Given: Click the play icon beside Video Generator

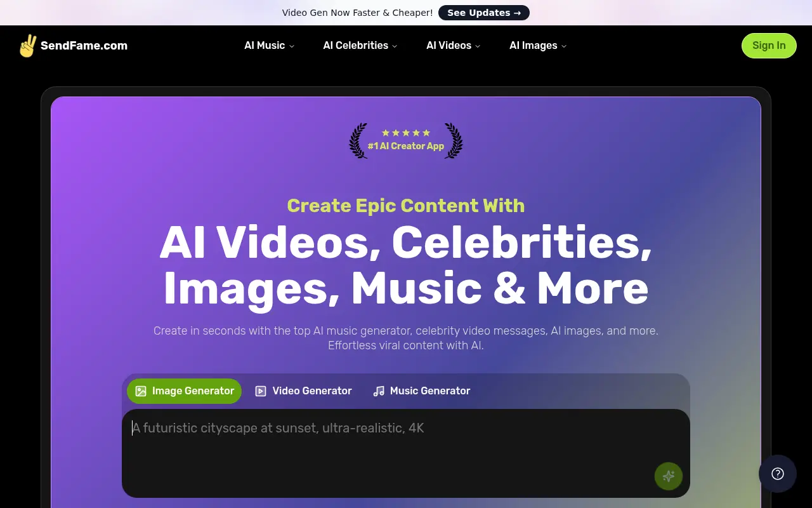Looking at the screenshot, I should coord(260,391).
